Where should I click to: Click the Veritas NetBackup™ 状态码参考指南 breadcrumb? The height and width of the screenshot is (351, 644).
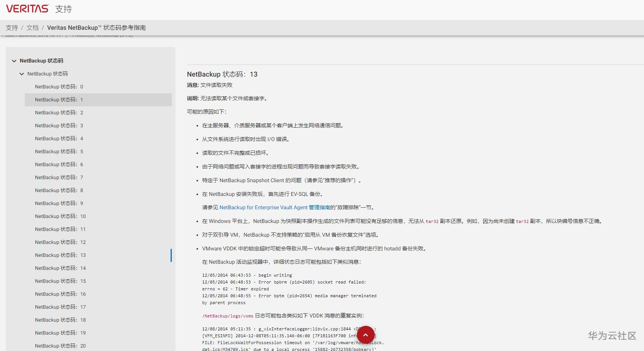point(97,27)
